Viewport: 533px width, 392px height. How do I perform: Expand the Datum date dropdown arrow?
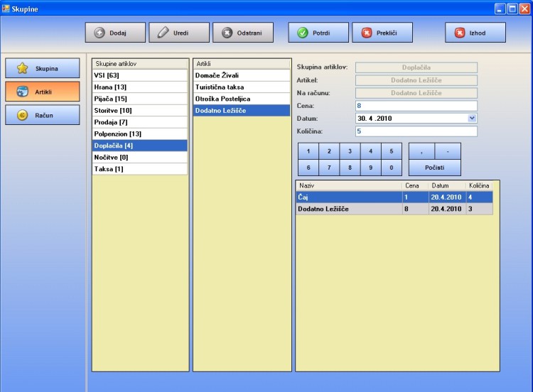(x=473, y=118)
